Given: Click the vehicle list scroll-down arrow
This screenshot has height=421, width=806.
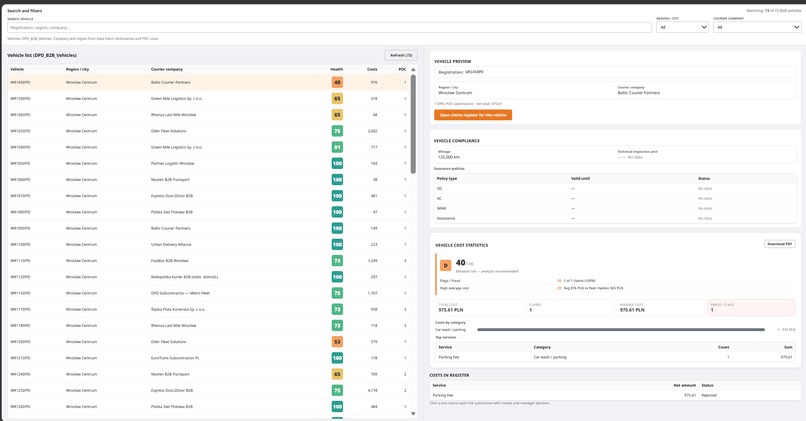Looking at the screenshot, I should point(413,413).
